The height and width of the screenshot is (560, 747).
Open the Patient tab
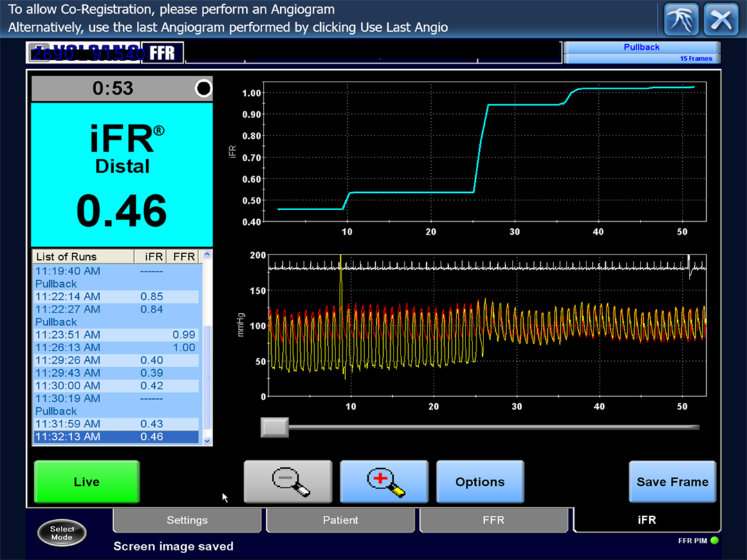340,520
